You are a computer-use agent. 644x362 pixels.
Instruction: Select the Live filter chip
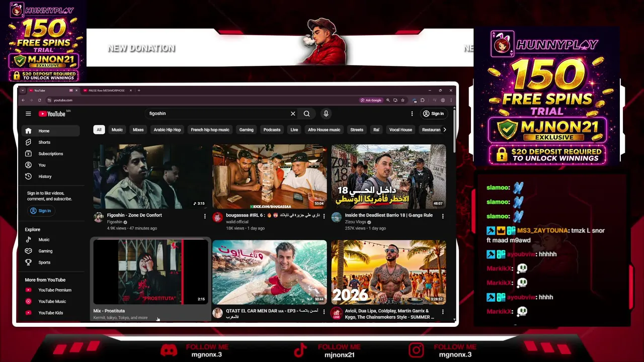[294, 130]
